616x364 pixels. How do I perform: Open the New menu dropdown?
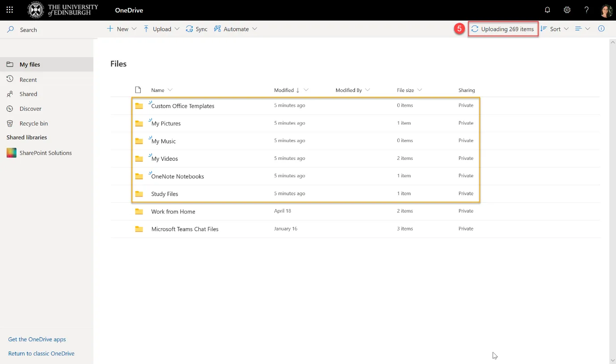133,29
